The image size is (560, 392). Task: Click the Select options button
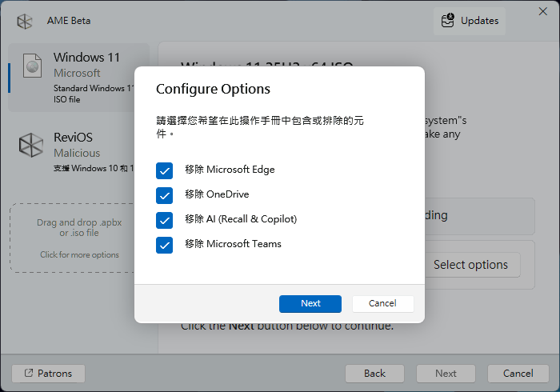[470, 265]
